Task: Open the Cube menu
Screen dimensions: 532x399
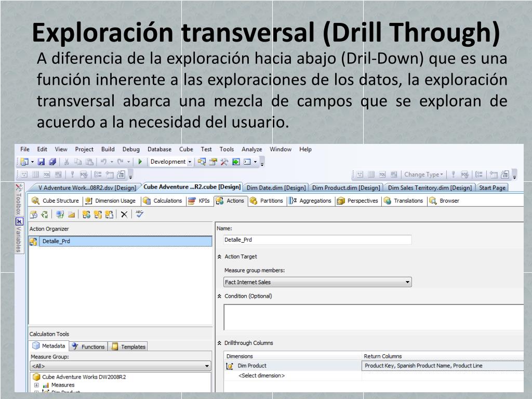Action: tap(186, 149)
